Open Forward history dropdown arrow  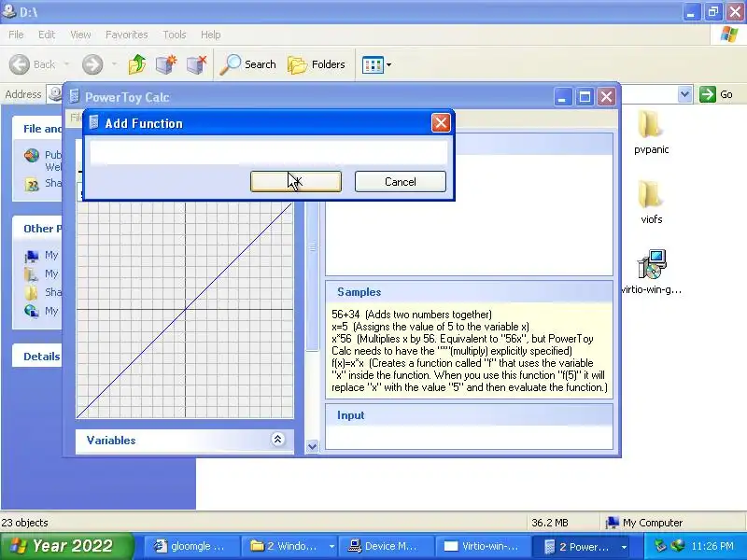click(x=114, y=64)
